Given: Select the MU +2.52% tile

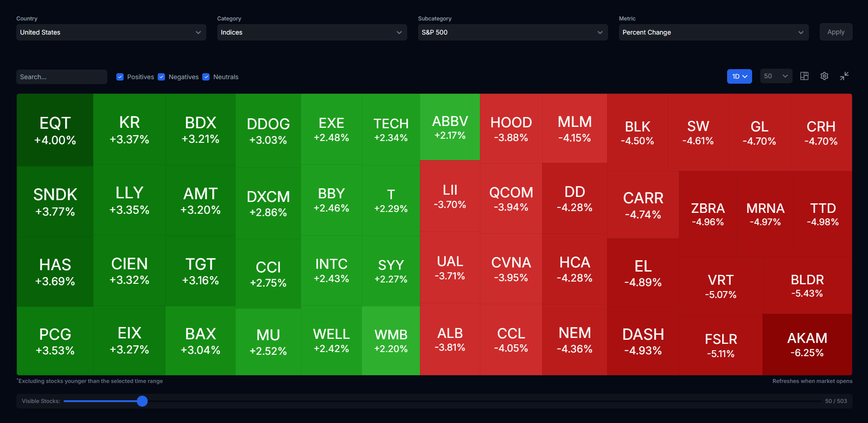Looking at the screenshot, I should click(268, 342).
